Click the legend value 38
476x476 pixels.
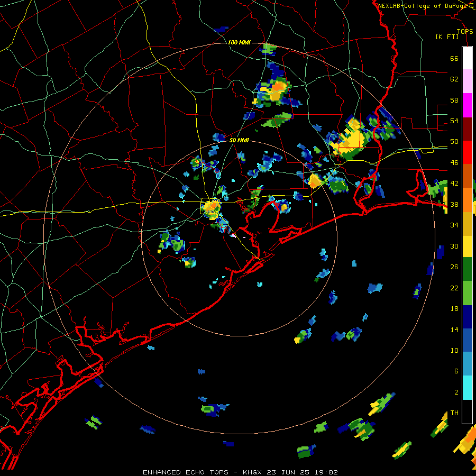(454, 204)
